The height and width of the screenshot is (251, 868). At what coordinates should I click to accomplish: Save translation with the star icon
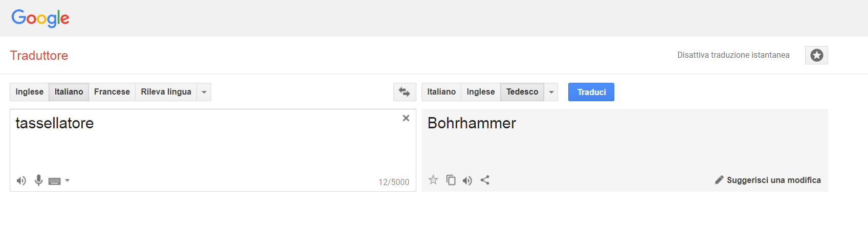[433, 180]
